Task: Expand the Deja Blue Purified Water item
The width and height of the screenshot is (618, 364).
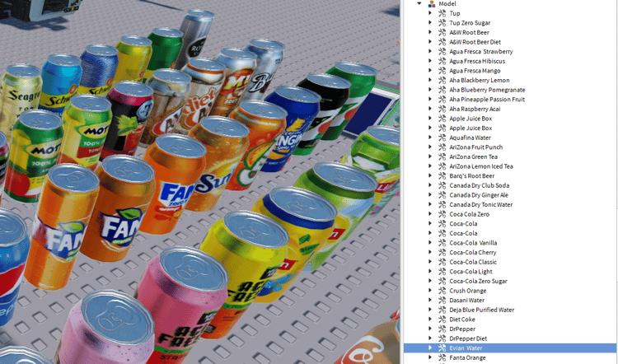Action: 430,310
